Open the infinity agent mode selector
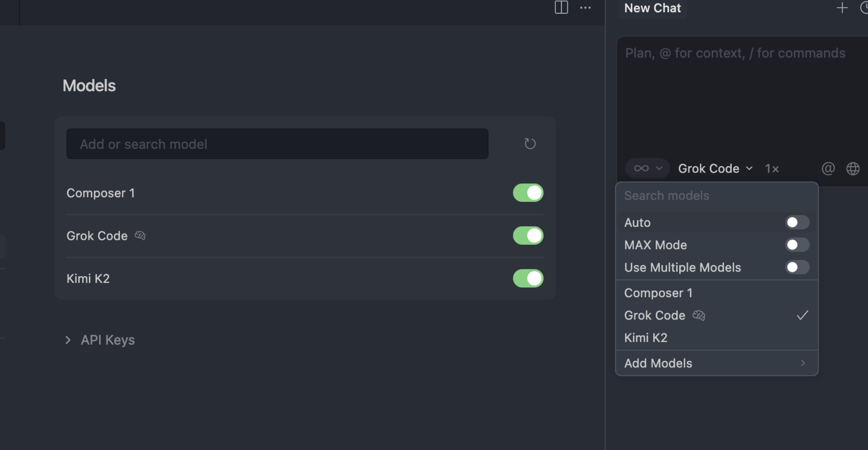The height and width of the screenshot is (450, 868). (647, 169)
